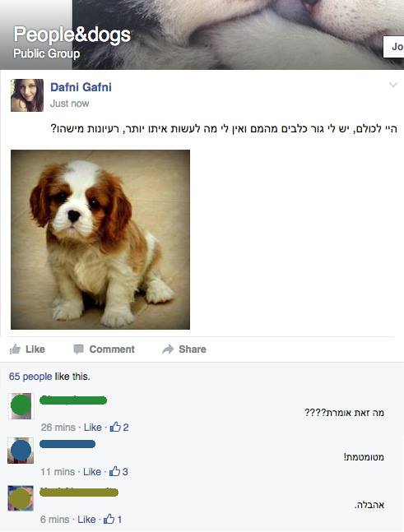Click the olive commenter's name
The height and width of the screenshot is (532, 404).
[79, 492]
